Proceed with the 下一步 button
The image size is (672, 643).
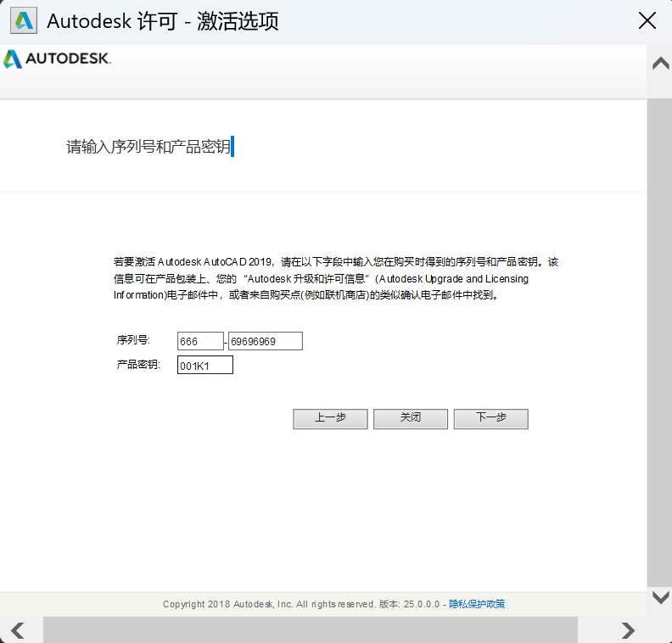pos(491,418)
